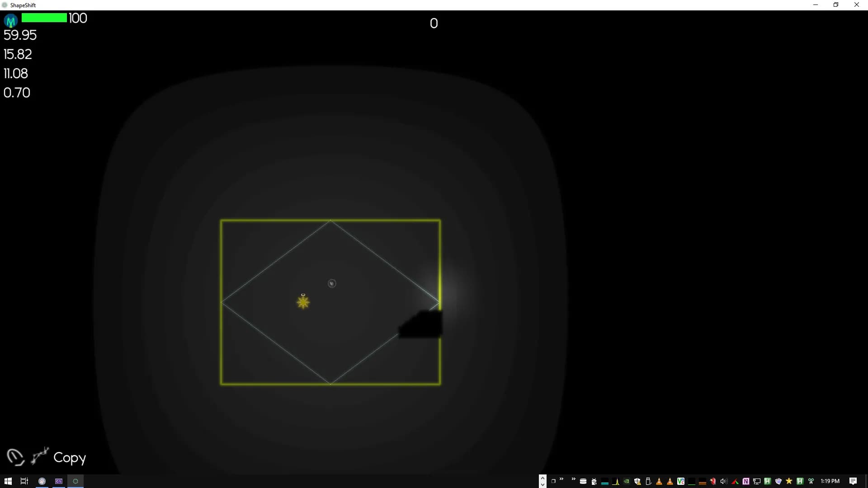This screenshot has height=488, width=868.
Task: Open the paw print taskbar app
Action: (x=42, y=481)
